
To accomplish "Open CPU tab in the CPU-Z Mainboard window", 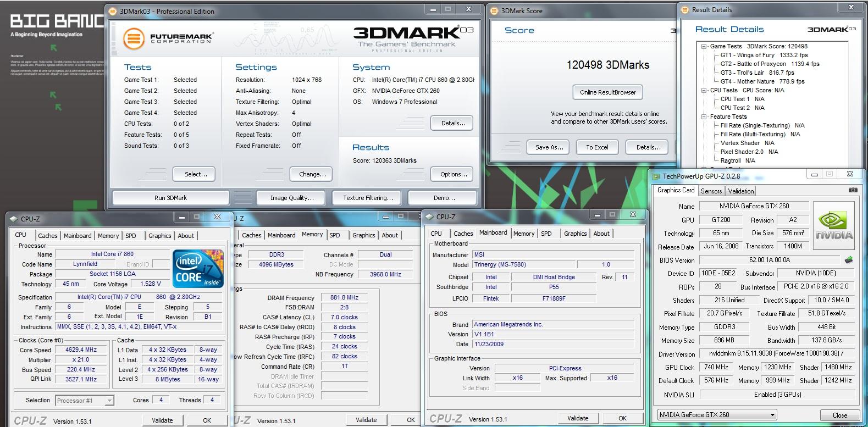I will click(436, 234).
